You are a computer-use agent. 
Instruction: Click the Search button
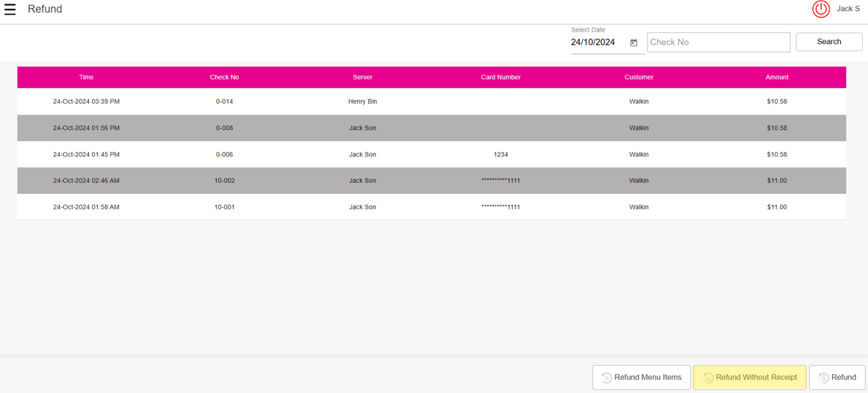point(828,42)
